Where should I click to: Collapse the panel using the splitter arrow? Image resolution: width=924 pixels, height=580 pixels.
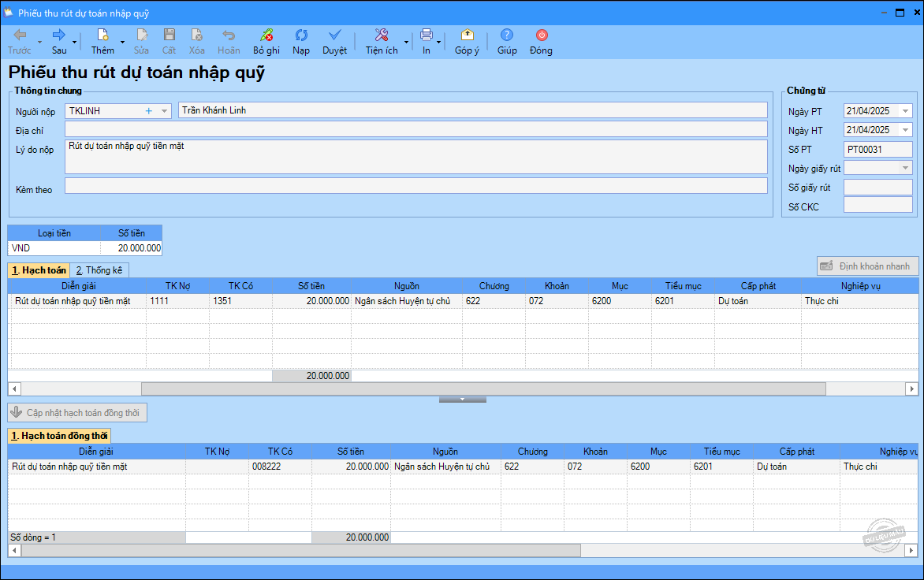[462, 400]
